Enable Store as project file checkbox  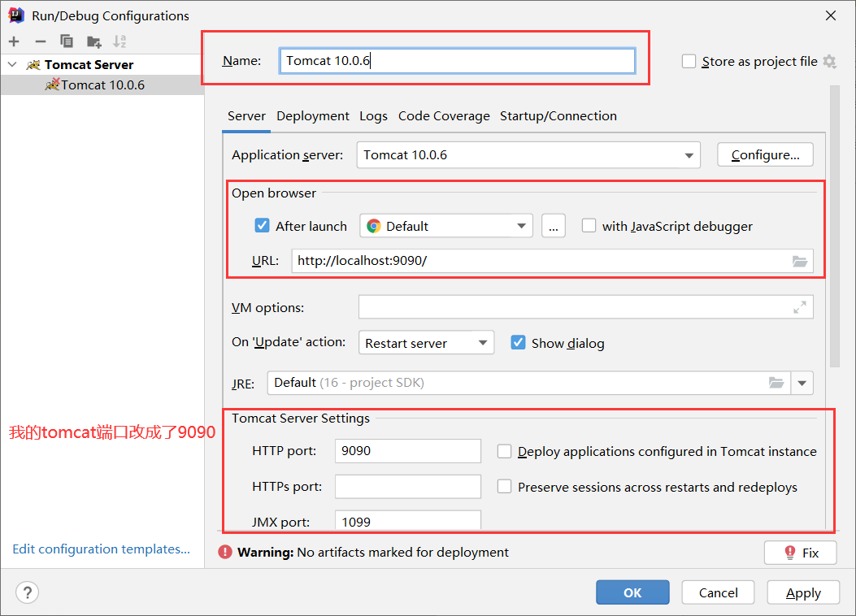click(x=689, y=61)
